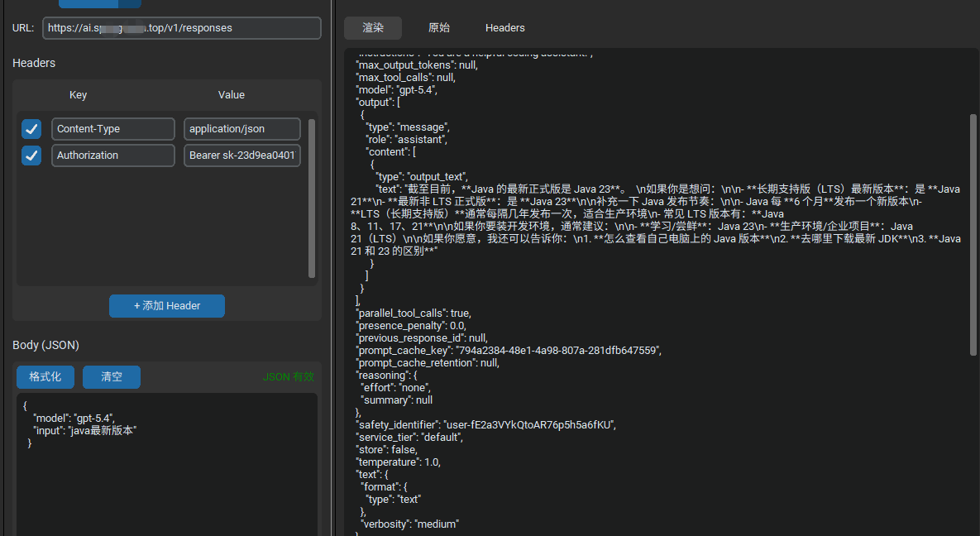Click the 清空 button
980x536 pixels.
[112, 377]
